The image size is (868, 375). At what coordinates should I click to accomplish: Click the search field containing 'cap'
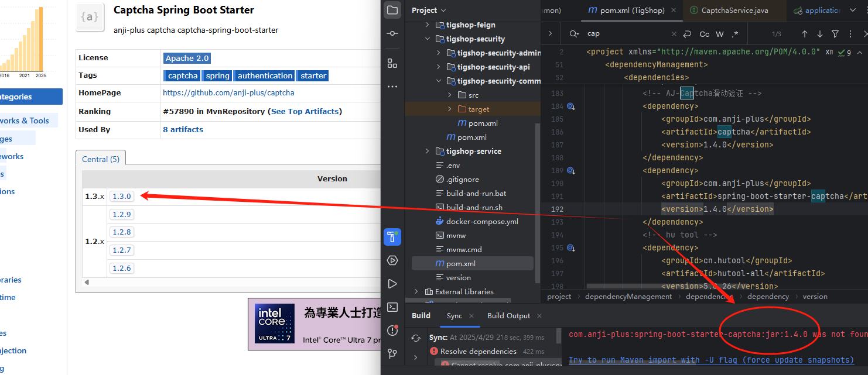click(x=626, y=34)
